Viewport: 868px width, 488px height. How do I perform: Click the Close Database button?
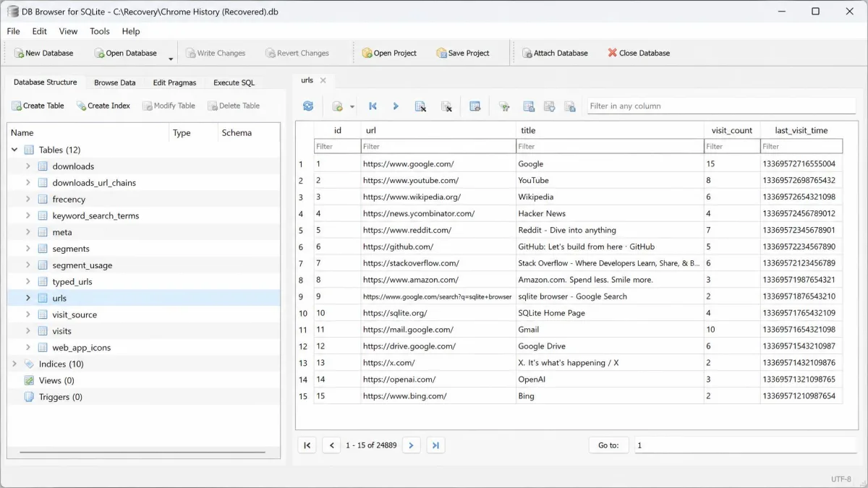pyautogui.click(x=639, y=53)
